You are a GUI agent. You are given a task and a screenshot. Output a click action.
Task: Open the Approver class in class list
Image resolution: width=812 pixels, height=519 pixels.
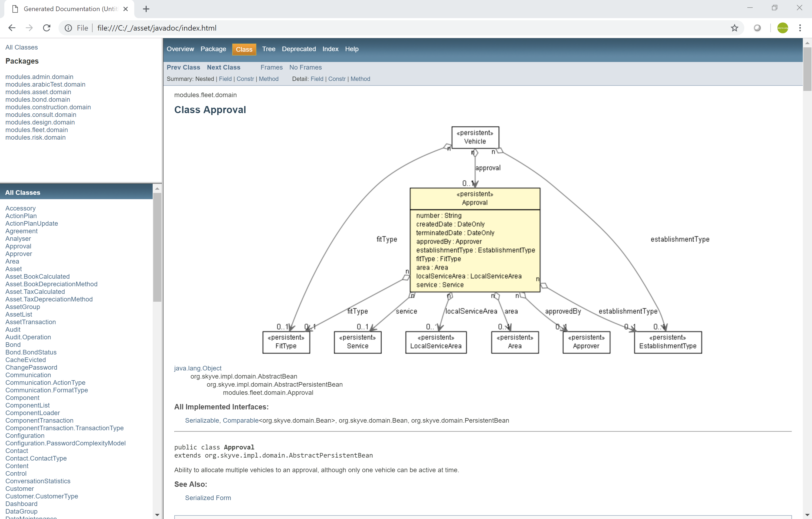(x=19, y=254)
